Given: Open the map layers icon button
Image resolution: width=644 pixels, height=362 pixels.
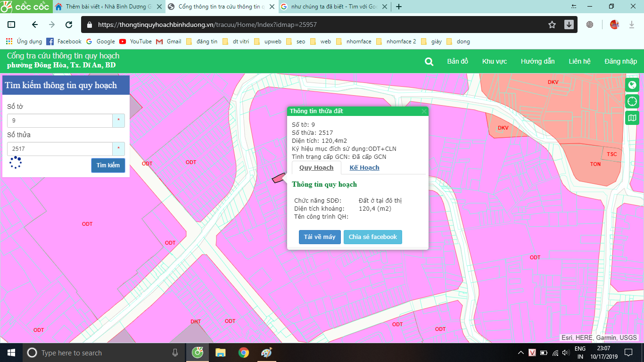Looking at the screenshot, I should 632,117.
